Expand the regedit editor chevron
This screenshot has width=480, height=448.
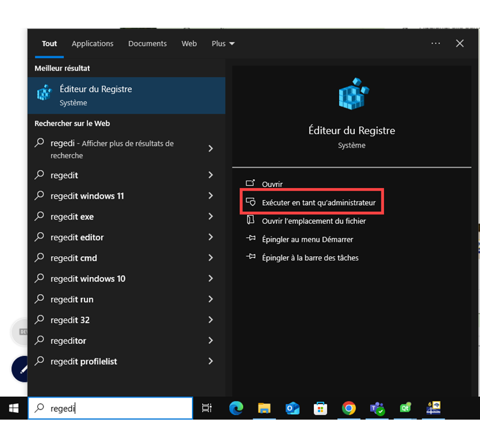click(x=210, y=237)
